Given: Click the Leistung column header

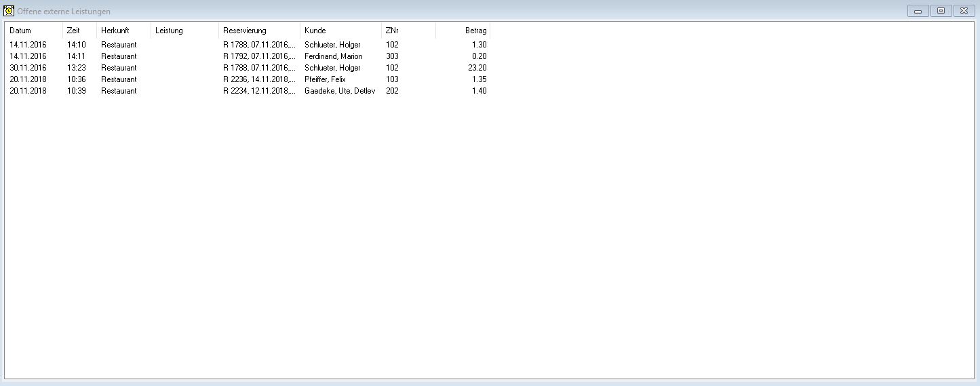Looking at the screenshot, I should pyautogui.click(x=184, y=31).
